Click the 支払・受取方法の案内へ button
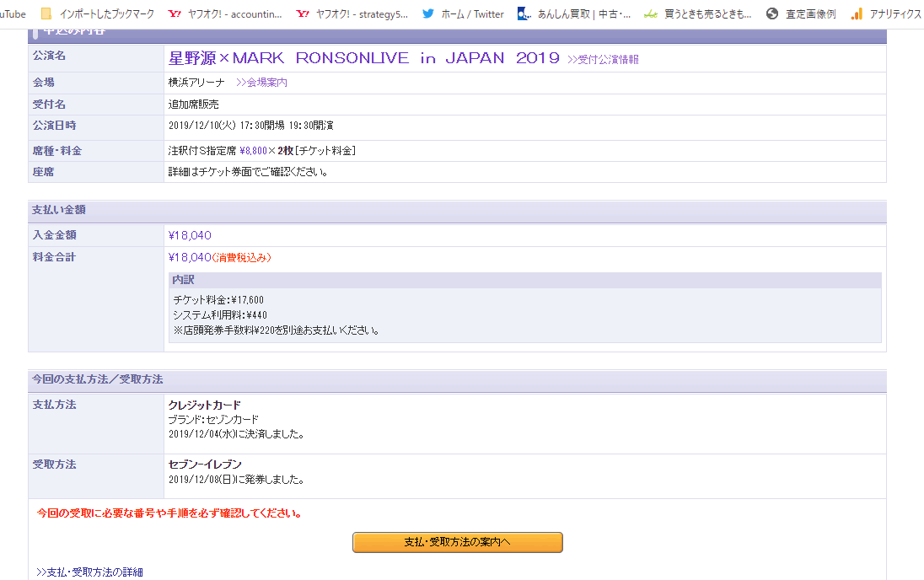Screen dimensions: 924x580 point(457,542)
